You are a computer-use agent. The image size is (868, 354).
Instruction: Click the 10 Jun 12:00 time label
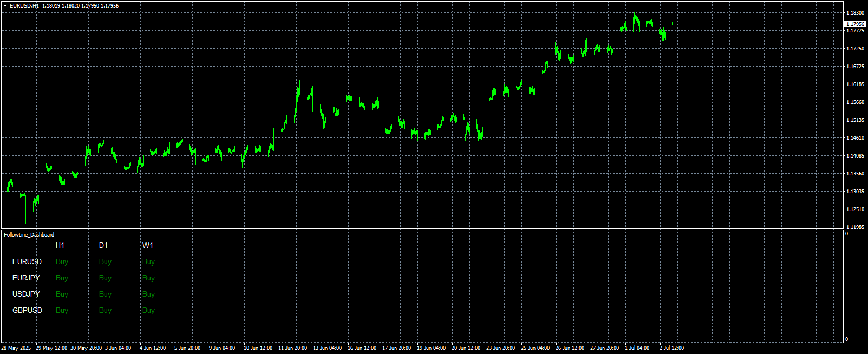(258, 348)
